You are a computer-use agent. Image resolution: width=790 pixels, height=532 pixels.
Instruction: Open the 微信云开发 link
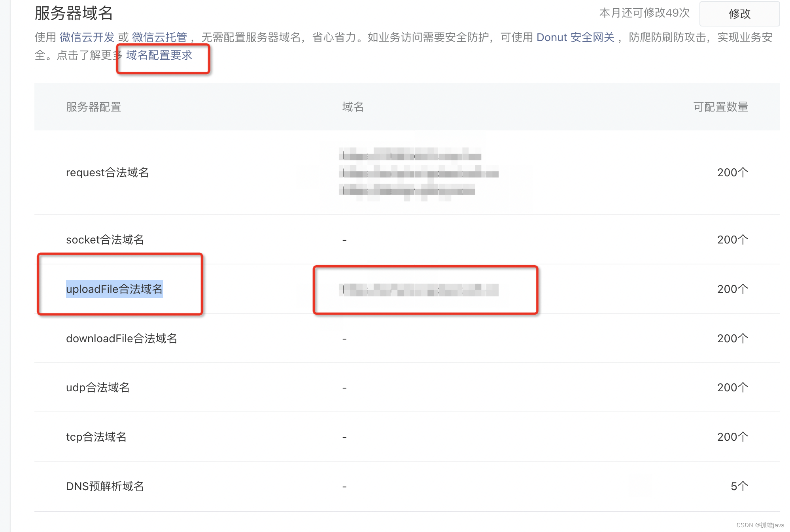pos(87,38)
